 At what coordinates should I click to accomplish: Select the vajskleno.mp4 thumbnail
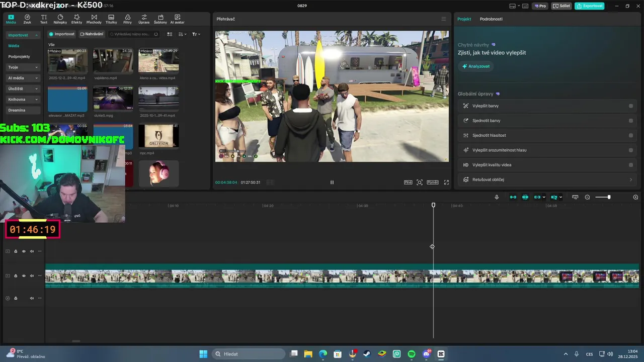113,61
